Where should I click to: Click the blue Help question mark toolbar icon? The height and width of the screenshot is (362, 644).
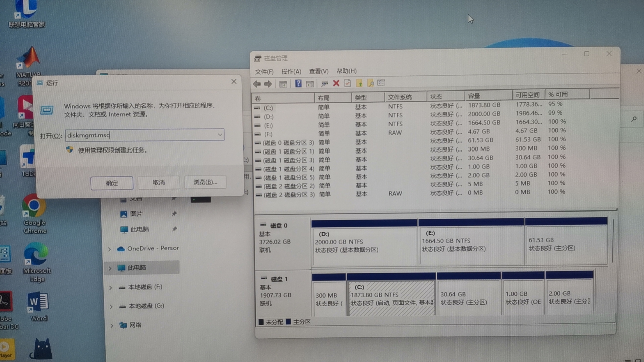298,83
